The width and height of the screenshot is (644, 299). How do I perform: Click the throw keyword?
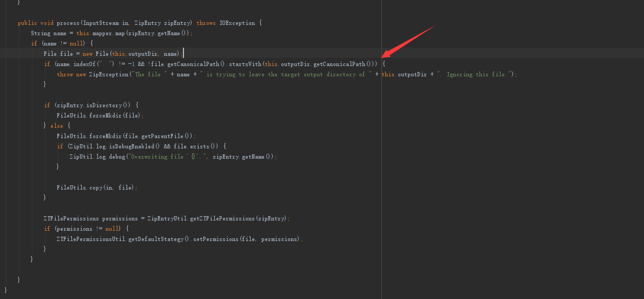tap(65, 74)
